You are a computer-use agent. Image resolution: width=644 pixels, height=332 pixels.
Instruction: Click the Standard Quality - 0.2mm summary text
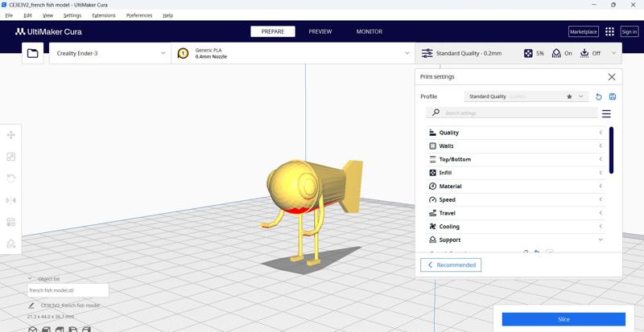469,53
